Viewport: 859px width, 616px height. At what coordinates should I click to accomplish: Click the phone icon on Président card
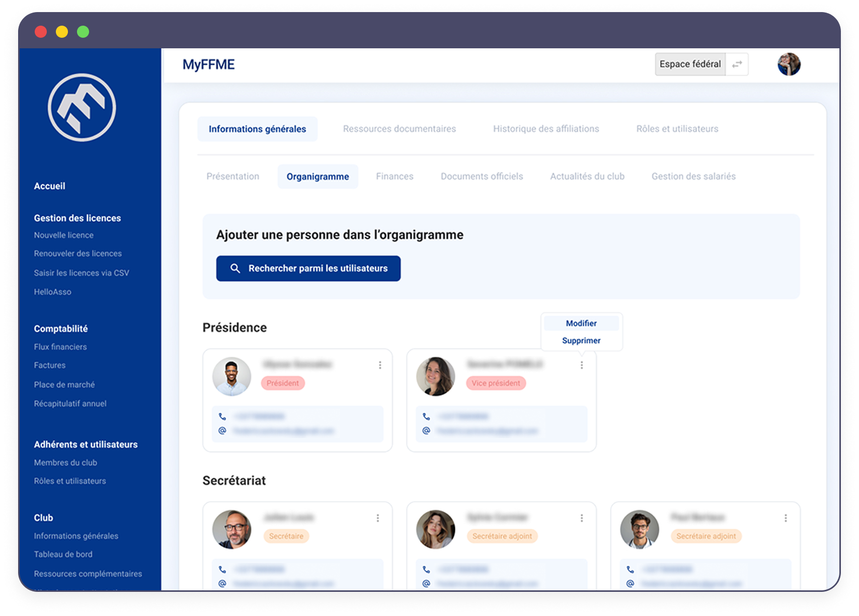222,416
